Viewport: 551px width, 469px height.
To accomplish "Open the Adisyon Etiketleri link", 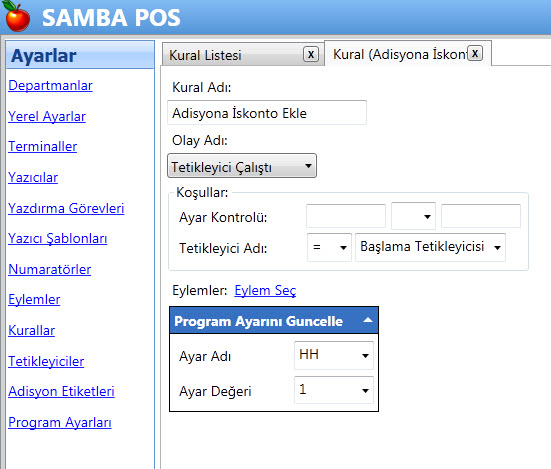I will click(x=61, y=391).
